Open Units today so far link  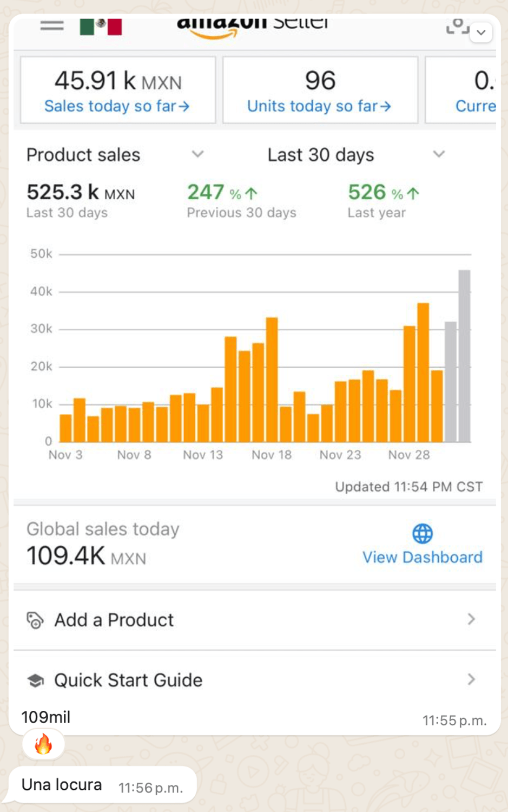click(319, 106)
